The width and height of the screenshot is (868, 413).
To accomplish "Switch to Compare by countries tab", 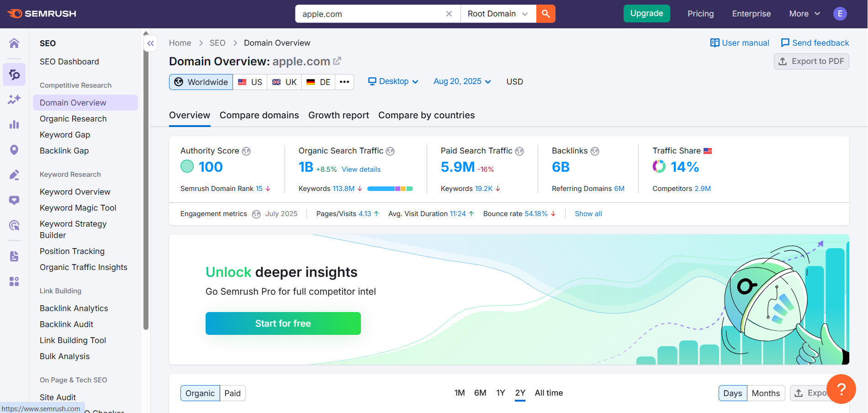I will 426,116.
